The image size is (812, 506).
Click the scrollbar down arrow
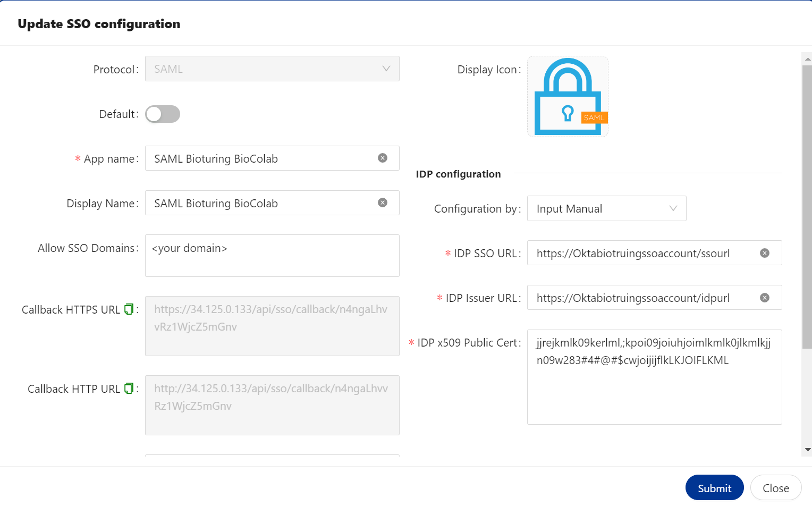pyautogui.click(x=808, y=450)
